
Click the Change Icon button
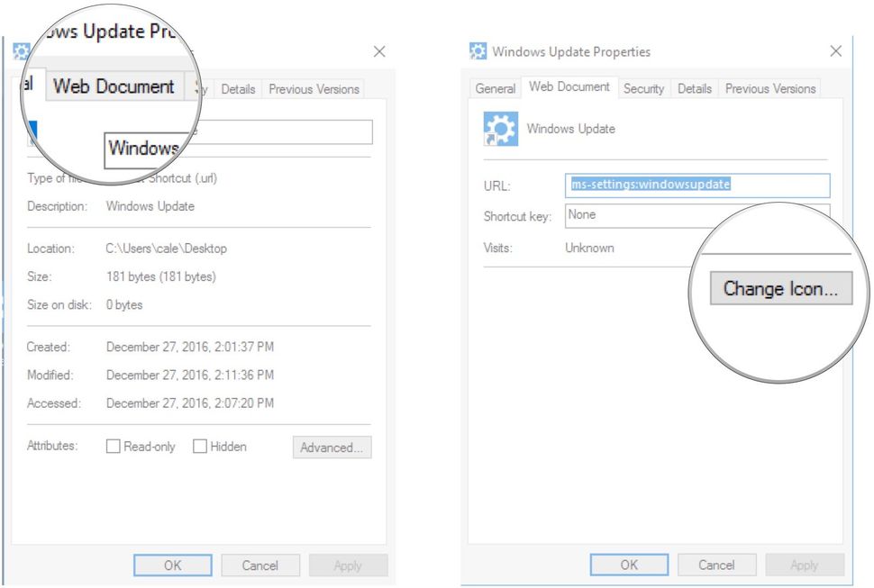(x=780, y=288)
